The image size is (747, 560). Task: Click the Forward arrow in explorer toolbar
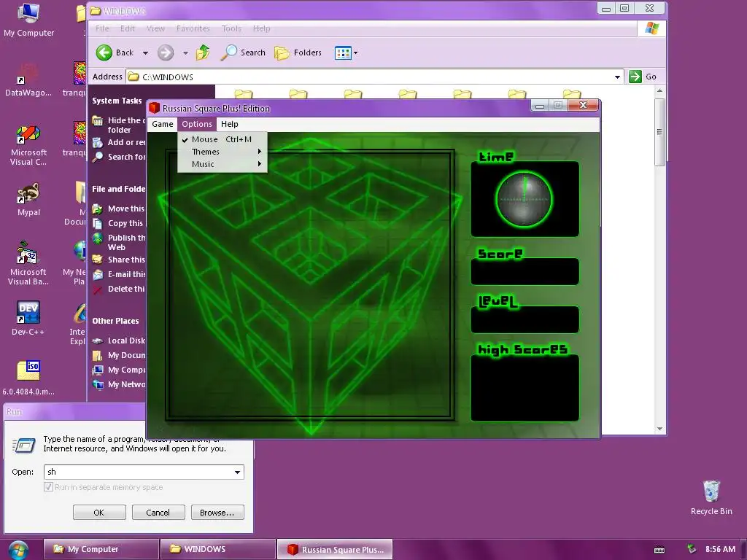click(166, 52)
